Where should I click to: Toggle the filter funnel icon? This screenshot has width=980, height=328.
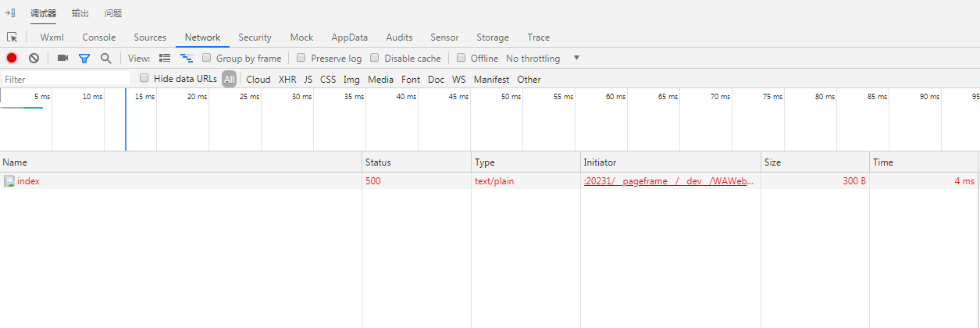coord(84,58)
